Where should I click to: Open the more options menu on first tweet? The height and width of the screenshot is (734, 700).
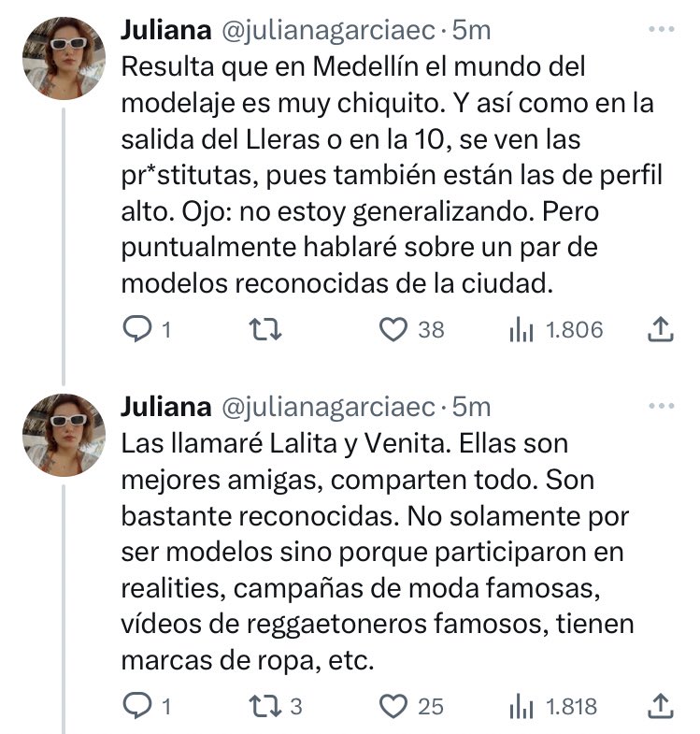[x=661, y=30]
